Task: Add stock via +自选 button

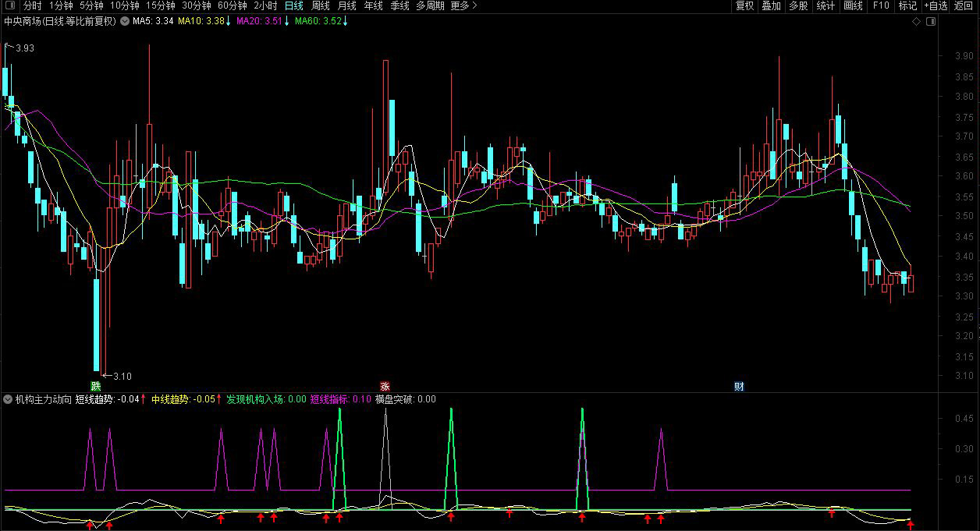Action: tap(936, 5)
